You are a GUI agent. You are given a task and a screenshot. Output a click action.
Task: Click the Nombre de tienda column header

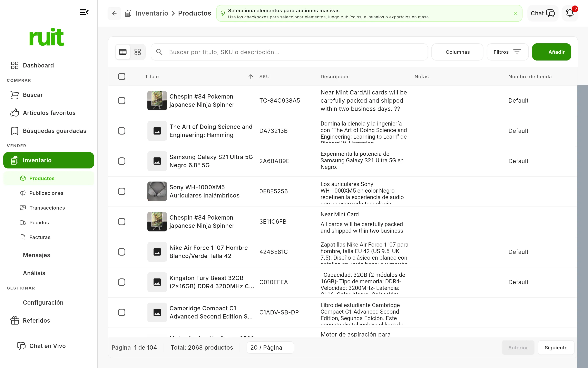click(x=530, y=76)
